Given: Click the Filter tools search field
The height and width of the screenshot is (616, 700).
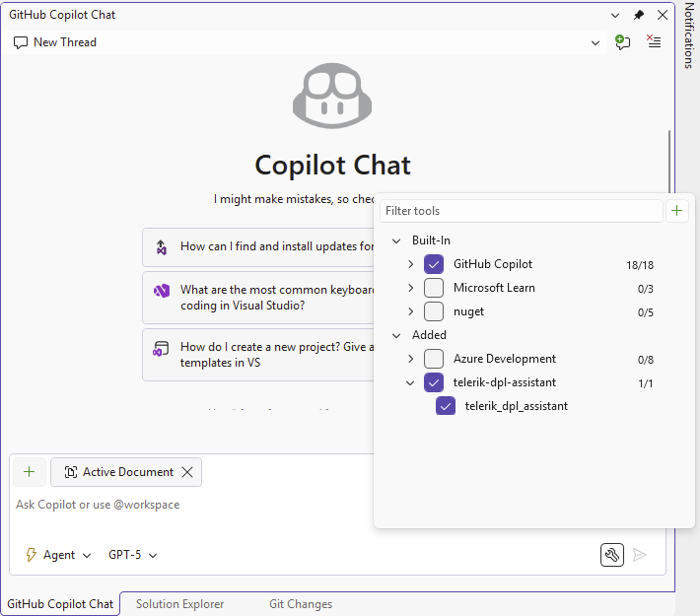Looking at the screenshot, I should coord(521,211).
